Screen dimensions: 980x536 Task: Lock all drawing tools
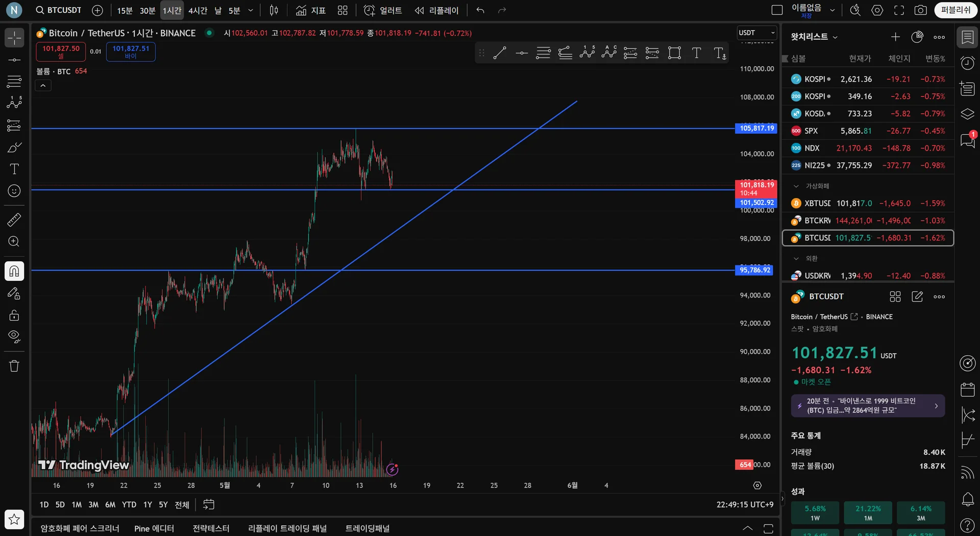tap(14, 315)
